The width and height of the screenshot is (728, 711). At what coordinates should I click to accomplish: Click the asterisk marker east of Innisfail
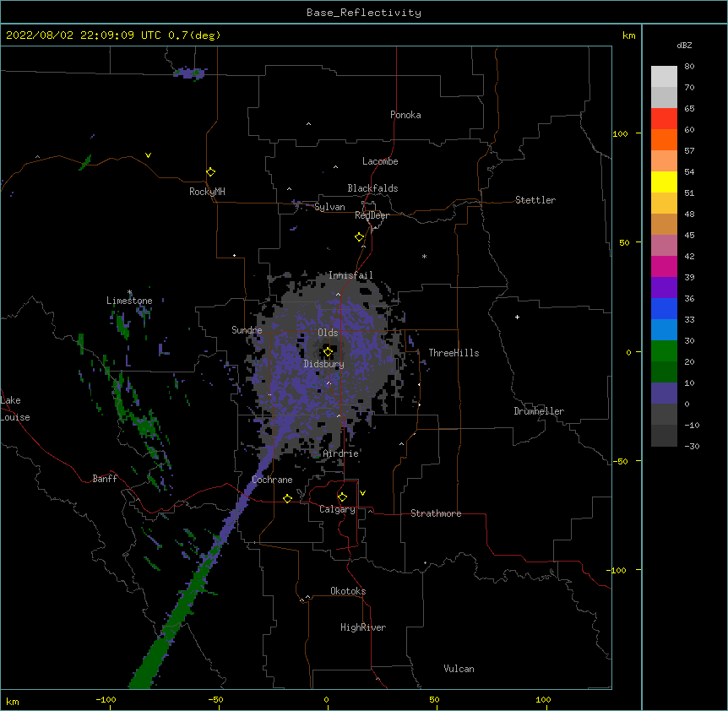point(424,256)
